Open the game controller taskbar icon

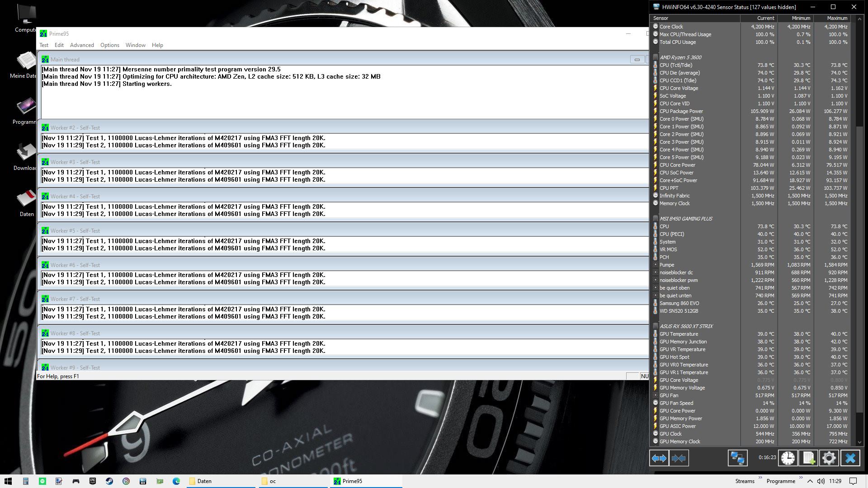coord(75,481)
